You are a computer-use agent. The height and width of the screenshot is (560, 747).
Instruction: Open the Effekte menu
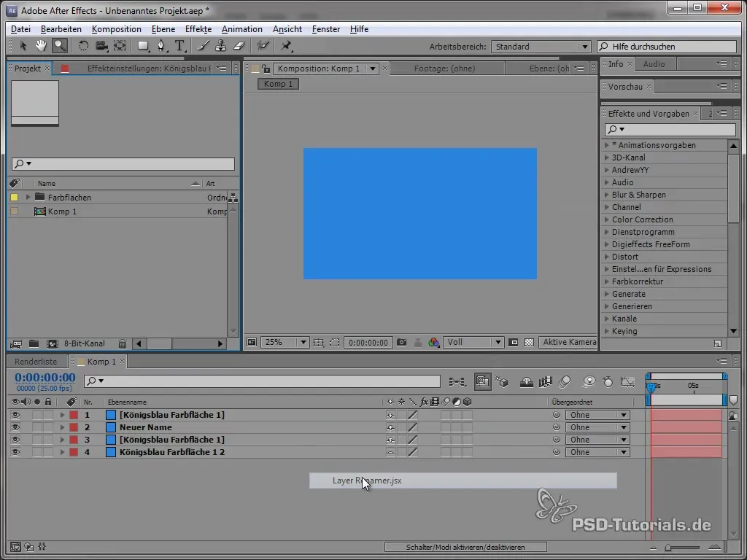point(198,29)
